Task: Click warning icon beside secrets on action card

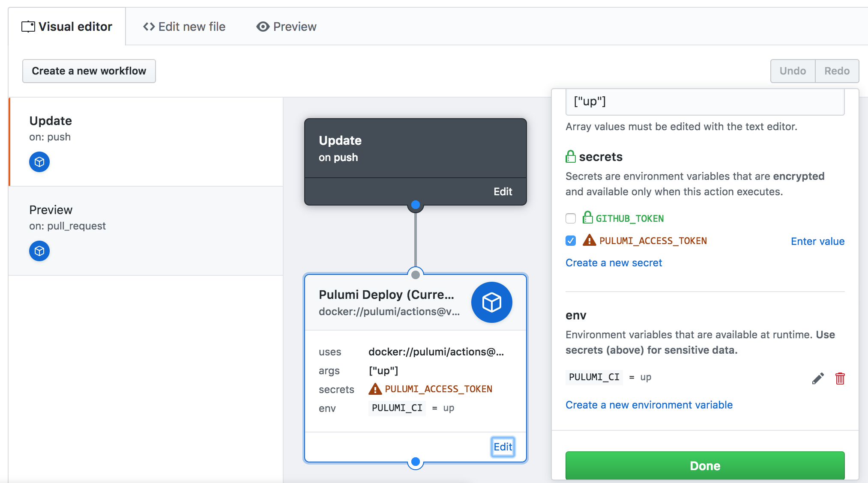Action: [375, 389]
